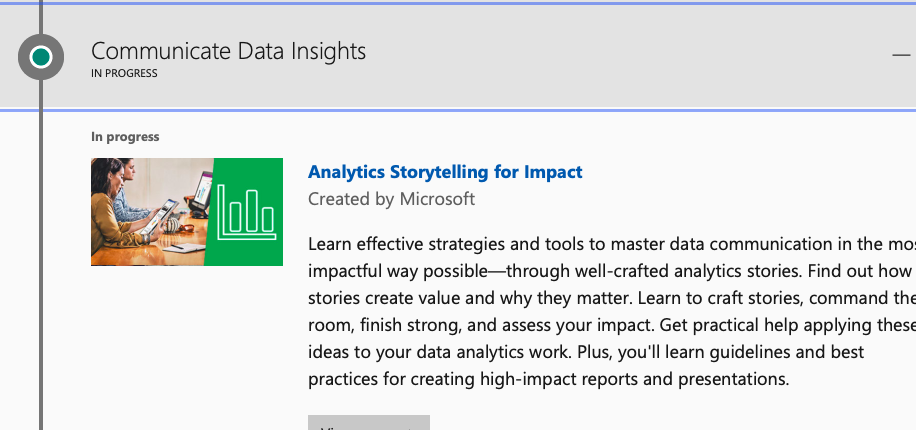Click the course description paragraph
Screen dimensions: 916x430
pos(612,311)
